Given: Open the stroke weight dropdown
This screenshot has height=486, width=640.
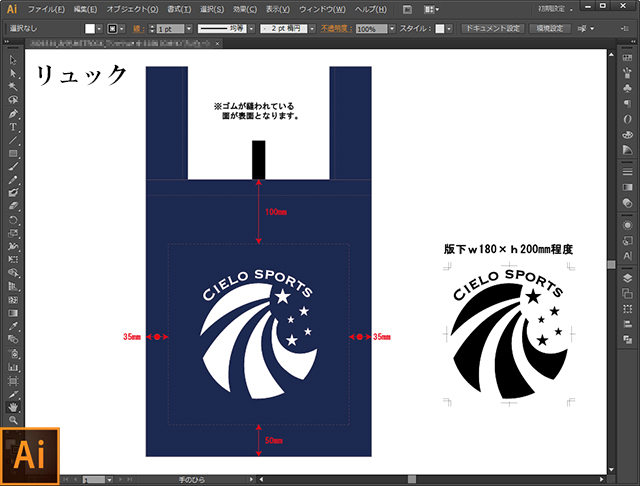Looking at the screenshot, I should pyautogui.click(x=189, y=29).
